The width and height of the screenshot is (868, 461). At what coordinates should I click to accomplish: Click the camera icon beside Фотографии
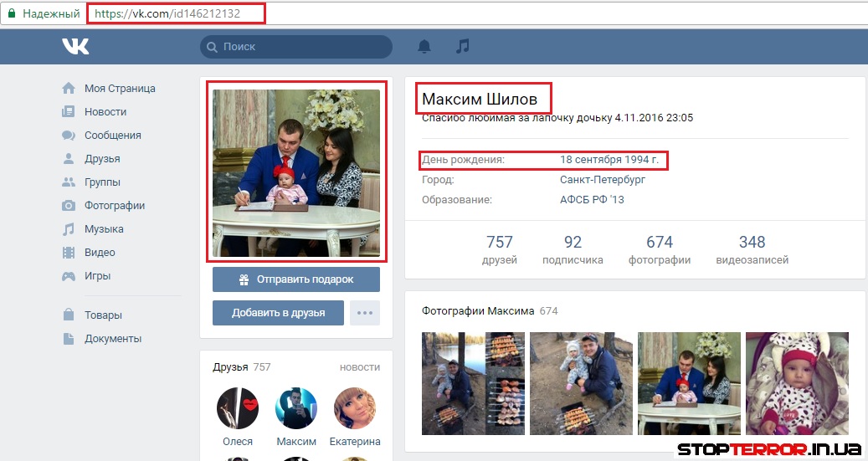pyautogui.click(x=69, y=205)
